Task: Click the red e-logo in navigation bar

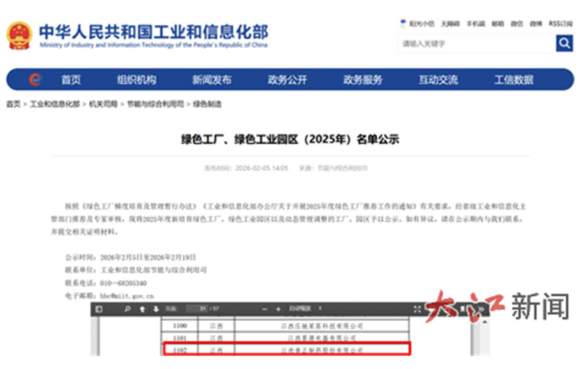Action: click(x=34, y=80)
